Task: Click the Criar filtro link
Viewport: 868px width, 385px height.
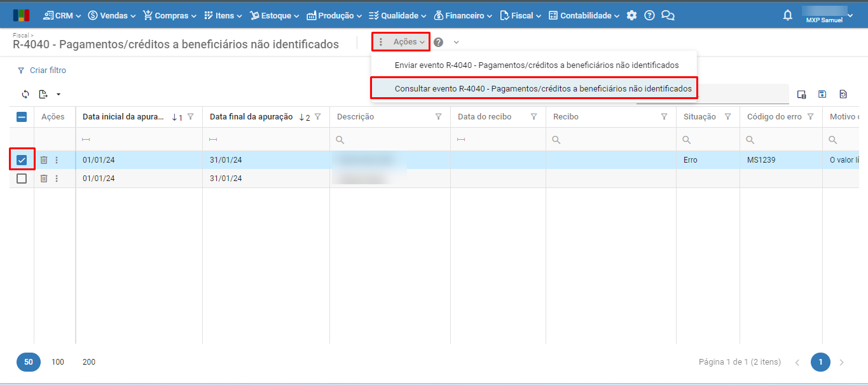Action: [x=42, y=71]
